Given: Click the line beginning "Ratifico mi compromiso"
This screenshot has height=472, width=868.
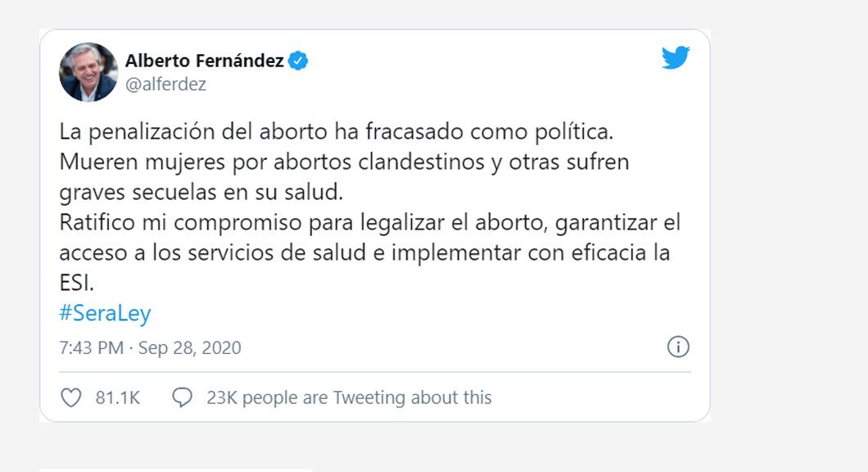Looking at the screenshot, I should tap(370, 222).
